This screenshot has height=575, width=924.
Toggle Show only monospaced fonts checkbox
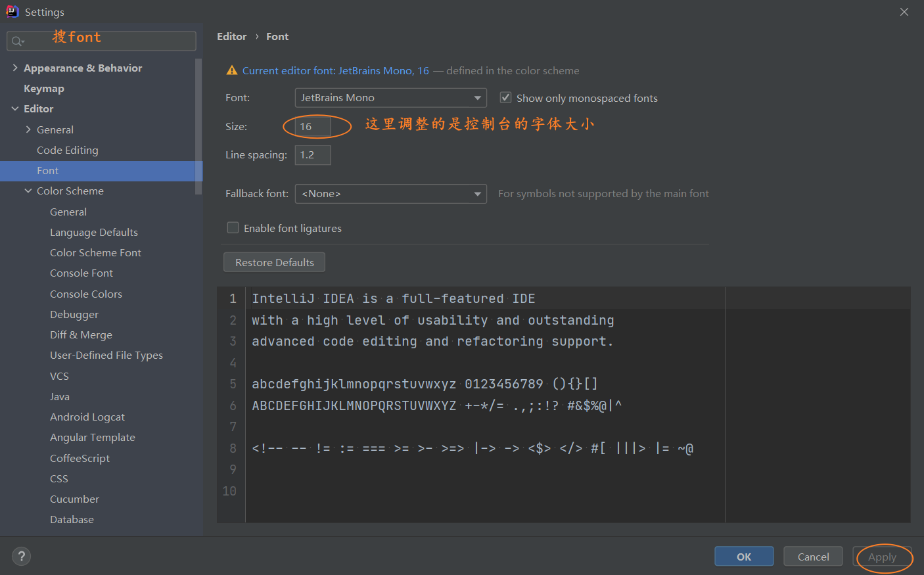(505, 98)
